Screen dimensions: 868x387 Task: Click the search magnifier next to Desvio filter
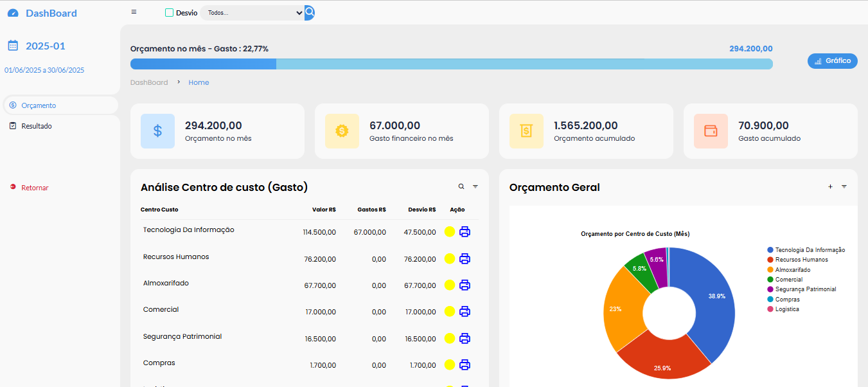click(x=309, y=12)
